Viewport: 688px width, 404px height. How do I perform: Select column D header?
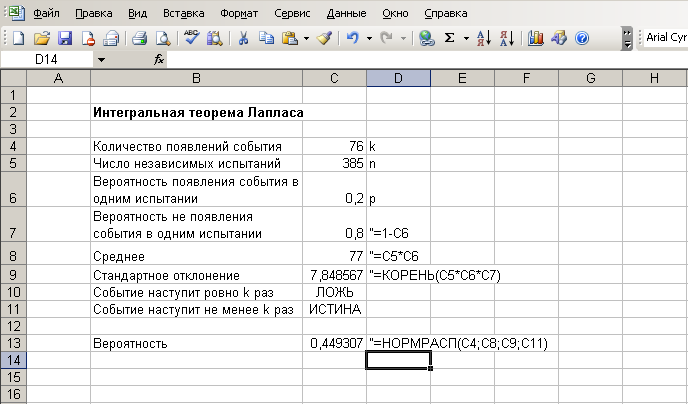(x=398, y=78)
